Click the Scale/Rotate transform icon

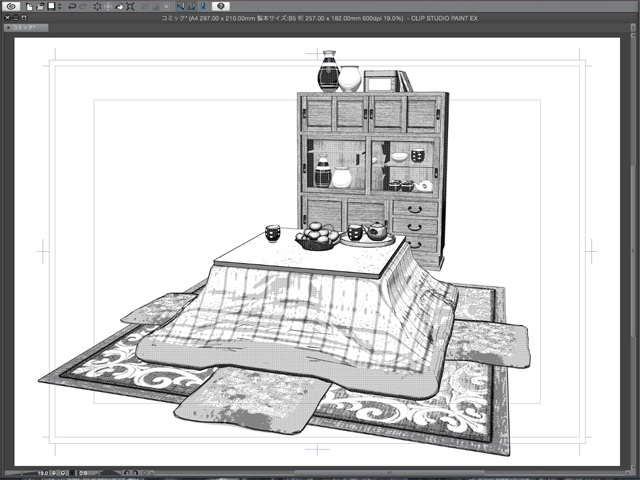(130, 7)
